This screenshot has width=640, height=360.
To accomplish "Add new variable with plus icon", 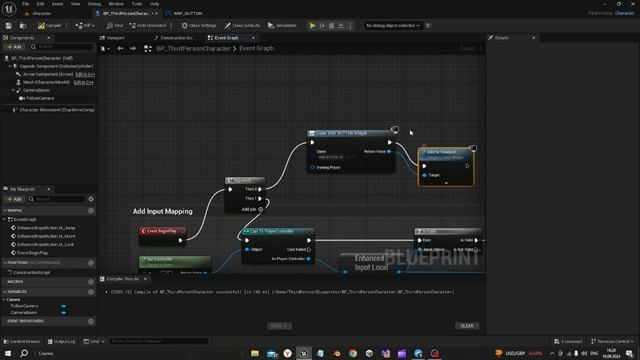I will (x=91, y=292).
